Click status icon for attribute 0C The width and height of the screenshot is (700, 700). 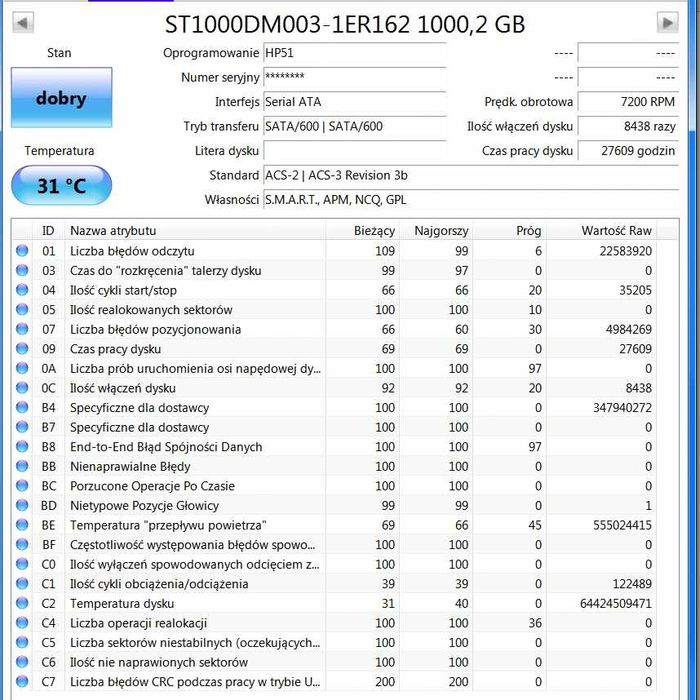coord(22,388)
